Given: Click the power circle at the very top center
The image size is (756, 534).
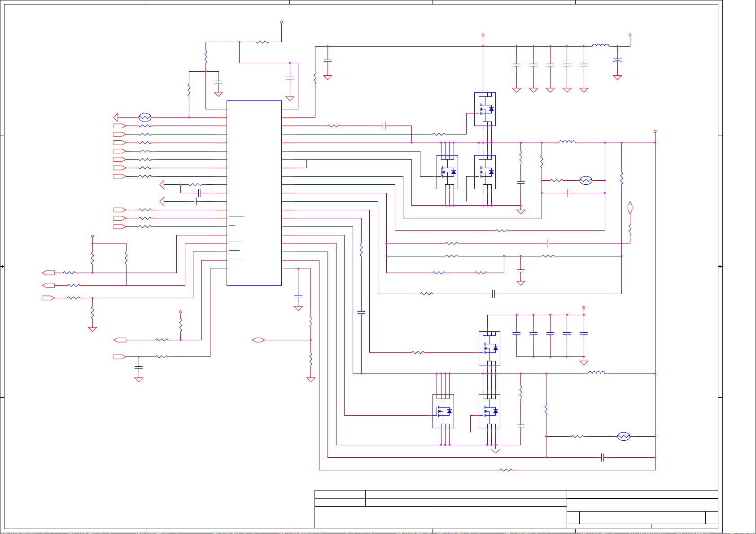Looking at the screenshot, I should 281,22.
